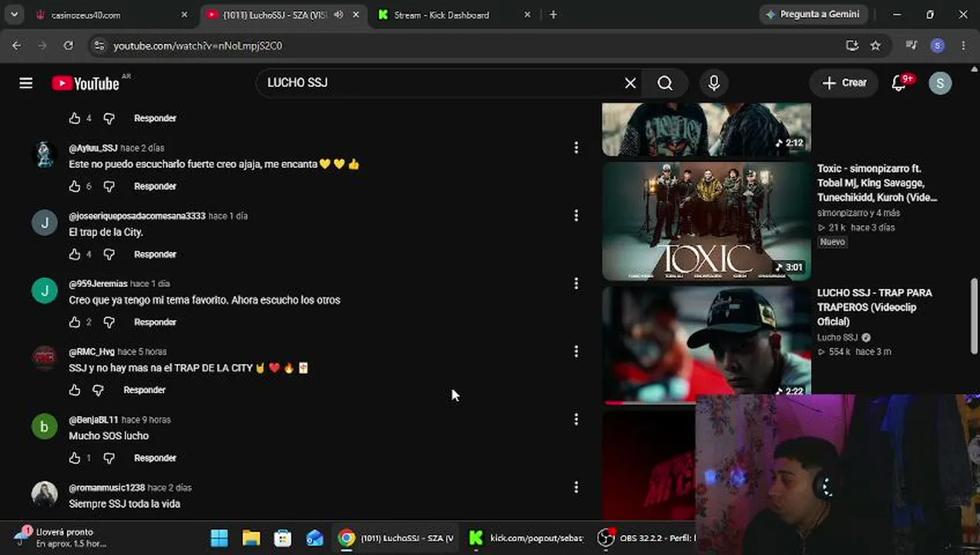Image resolution: width=980 pixels, height=555 pixels.
Task: Open the account avatar menu
Action: 940,83
